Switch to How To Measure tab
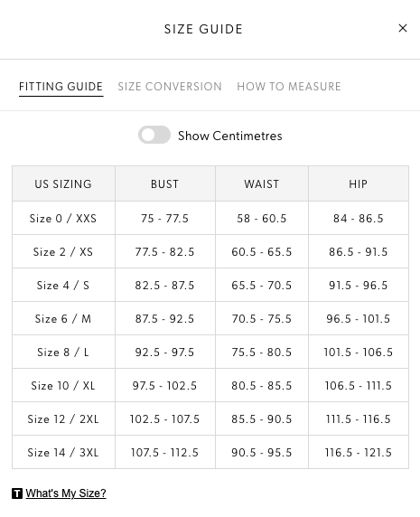Image resolution: width=420 pixels, height=517 pixels. tap(289, 87)
